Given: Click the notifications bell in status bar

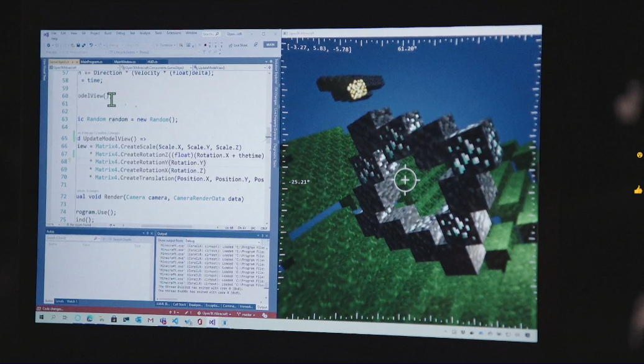Looking at the screenshot, I should click(x=265, y=315).
